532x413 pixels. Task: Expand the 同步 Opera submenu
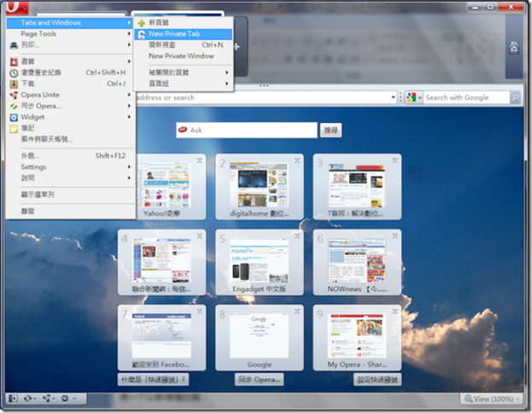(x=70, y=106)
